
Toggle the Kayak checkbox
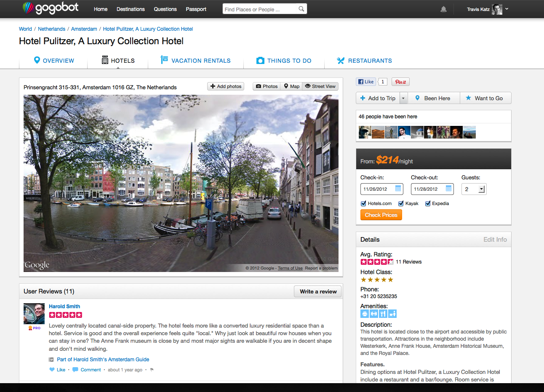[x=401, y=203]
